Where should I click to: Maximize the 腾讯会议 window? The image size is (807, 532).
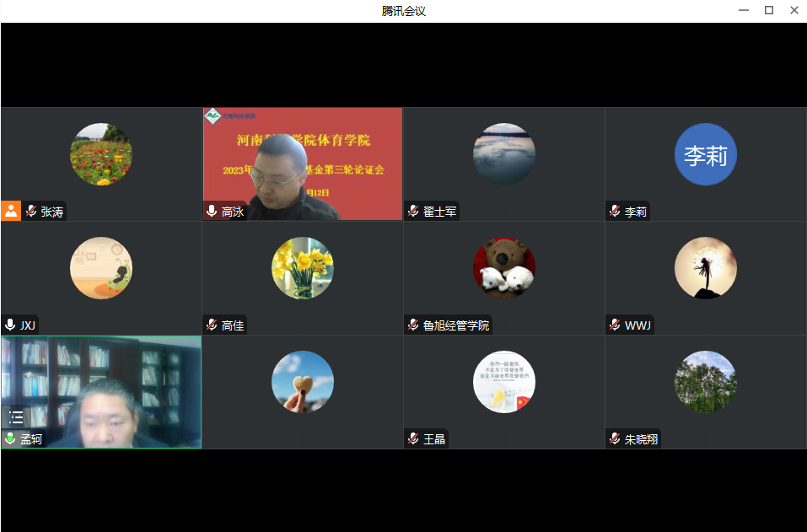(x=768, y=10)
